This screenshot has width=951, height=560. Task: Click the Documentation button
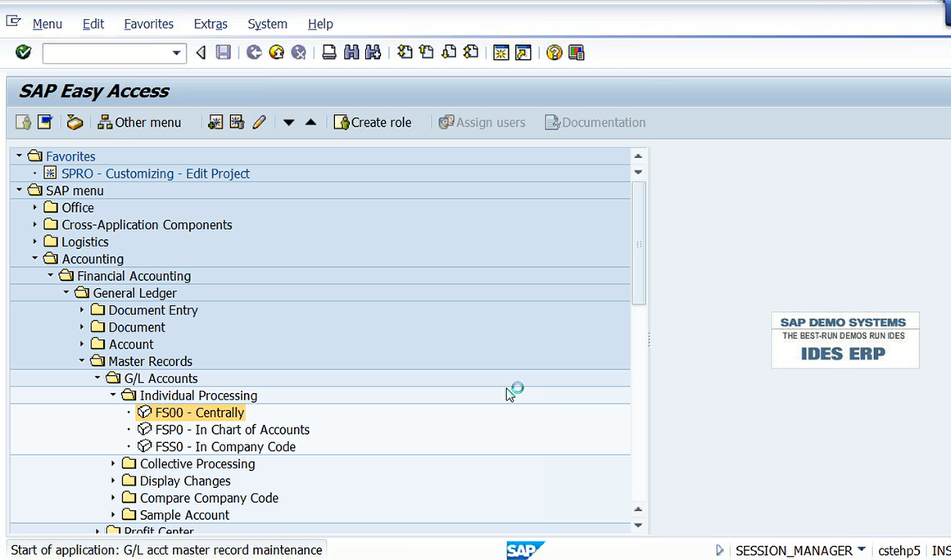(x=595, y=122)
